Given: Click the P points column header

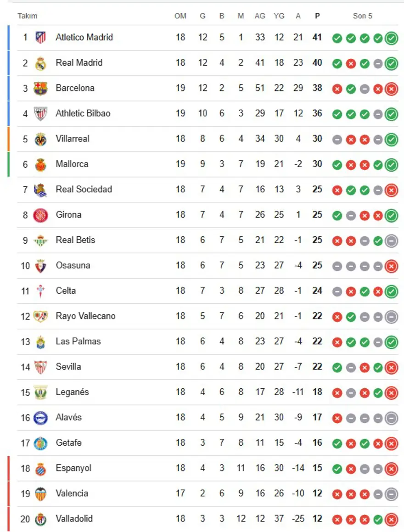Looking at the screenshot, I should [317, 16].
